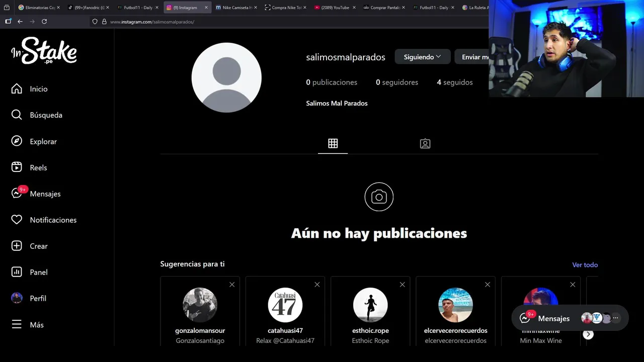The image size is (644, 362).
Task: Go to Inicio in the sidebar
Action: point(29,89)
